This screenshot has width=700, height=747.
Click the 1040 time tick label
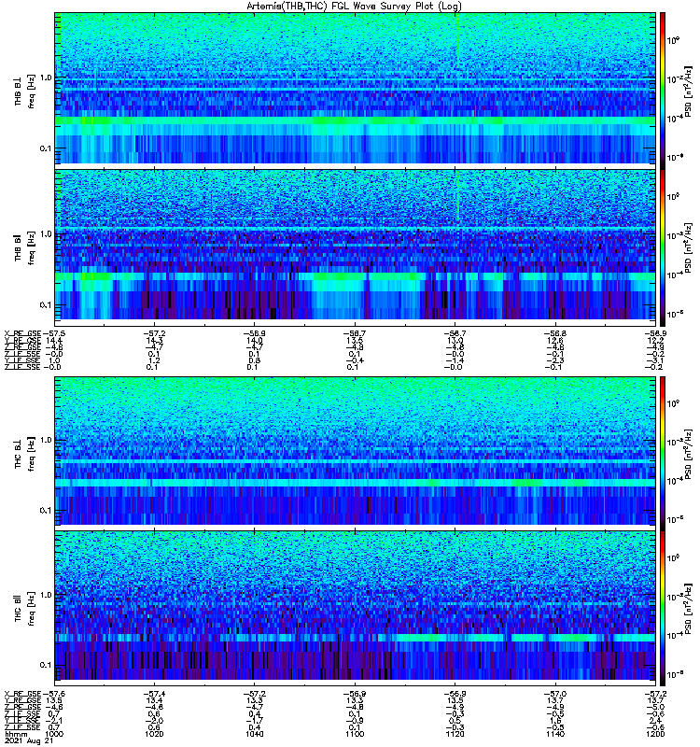pos(255,734)
